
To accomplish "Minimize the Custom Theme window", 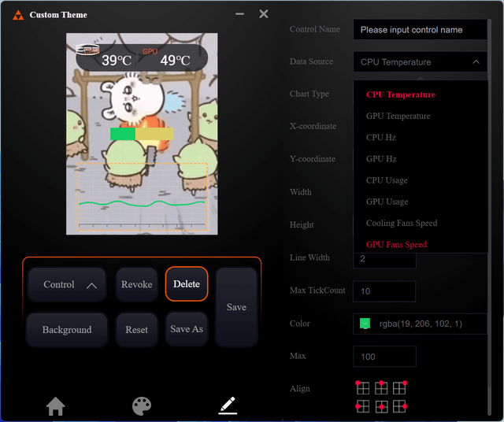I will click(x=239, y=14).
